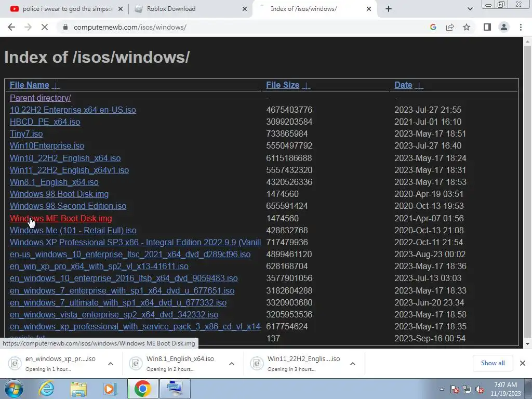This screenshot has width=532, height=399.
Task: Expand options for Win11_22H2_Englis download
Action: click(x=353, y=364)
